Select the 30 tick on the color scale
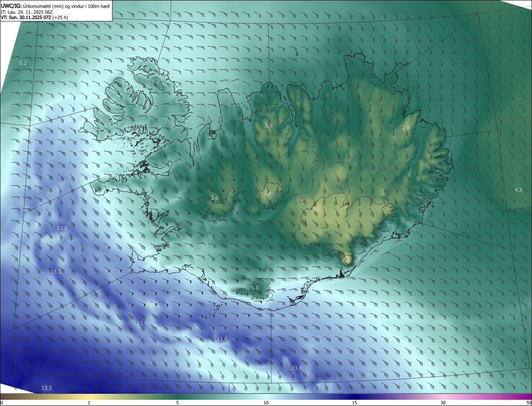This screenshot has height=406, width=532. click(443, 403)
